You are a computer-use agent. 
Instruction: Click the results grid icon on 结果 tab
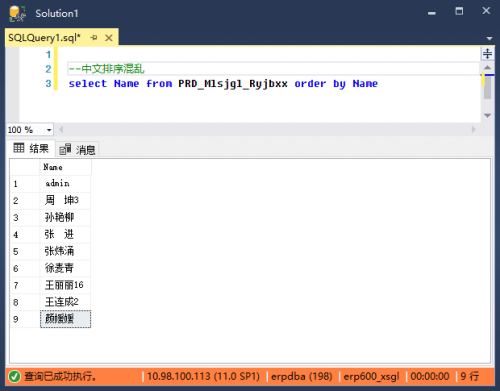pyautogui.click(x=19, y=148)
